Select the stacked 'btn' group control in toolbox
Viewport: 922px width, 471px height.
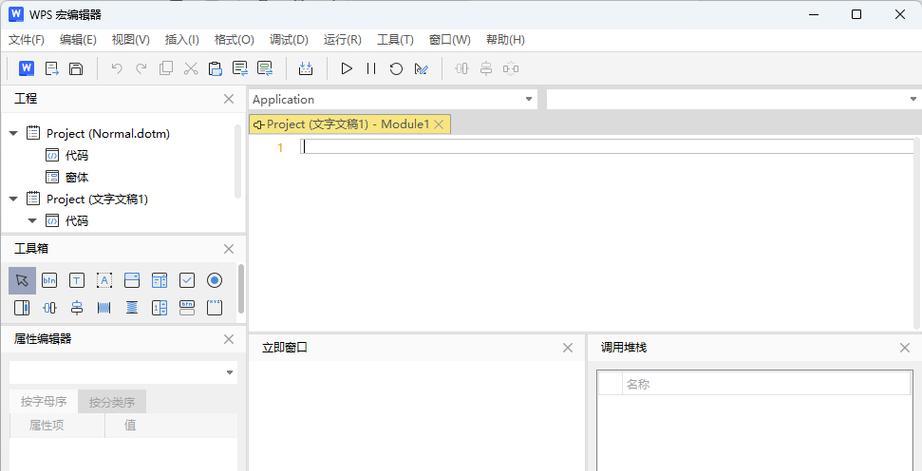(x=187, y=308)
